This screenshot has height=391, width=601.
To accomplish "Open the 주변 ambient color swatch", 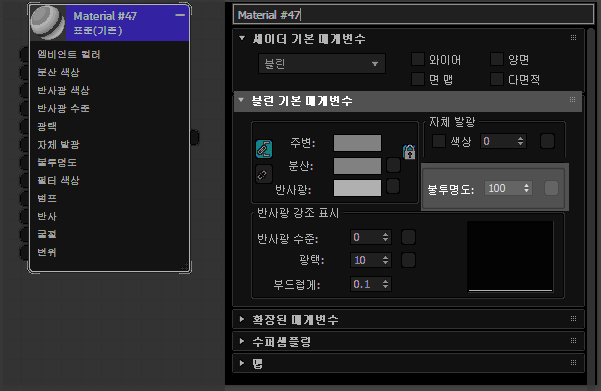I will (357, 143).
